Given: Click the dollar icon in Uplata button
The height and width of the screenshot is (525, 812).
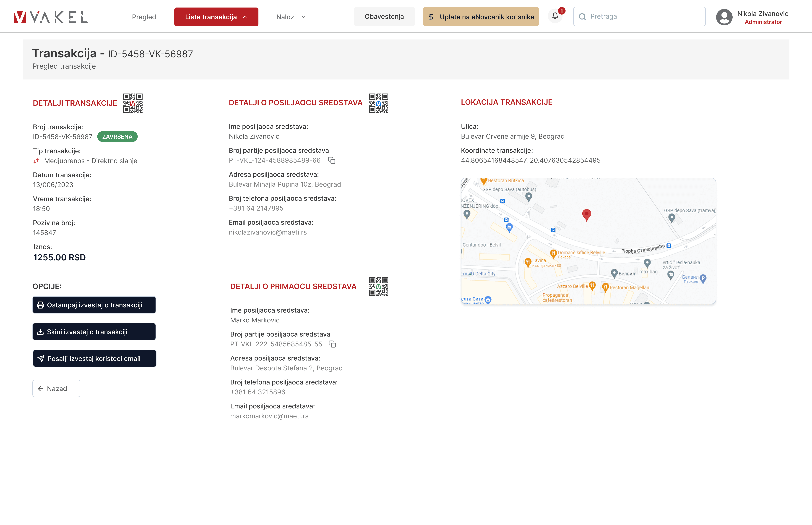Looking at the screenshot, I should [431, 17].
